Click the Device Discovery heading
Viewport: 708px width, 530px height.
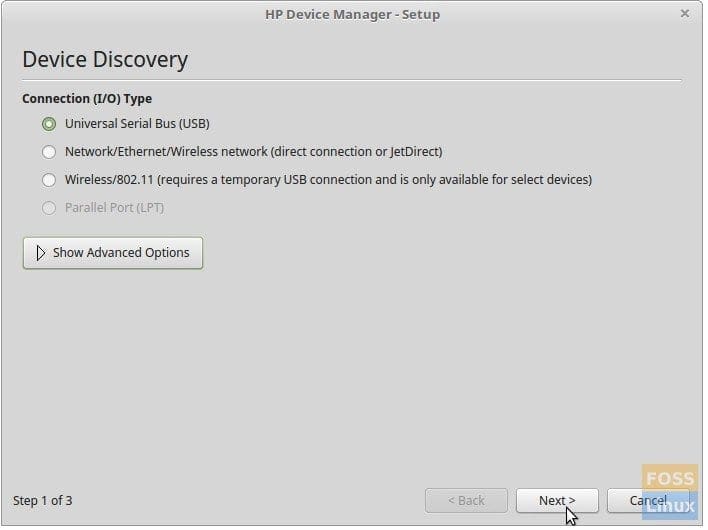pos(105,59)
